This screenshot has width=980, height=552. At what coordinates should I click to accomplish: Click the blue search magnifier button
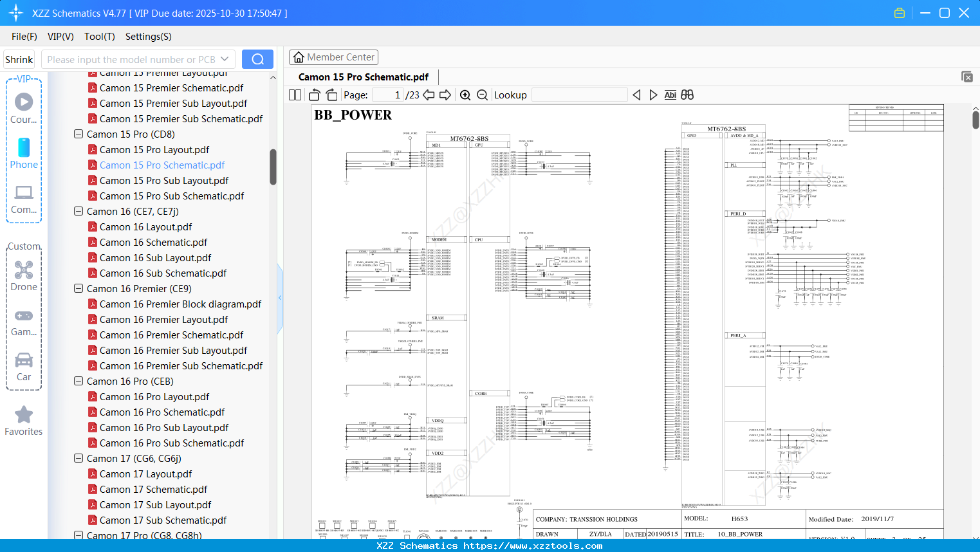(257, 59)
